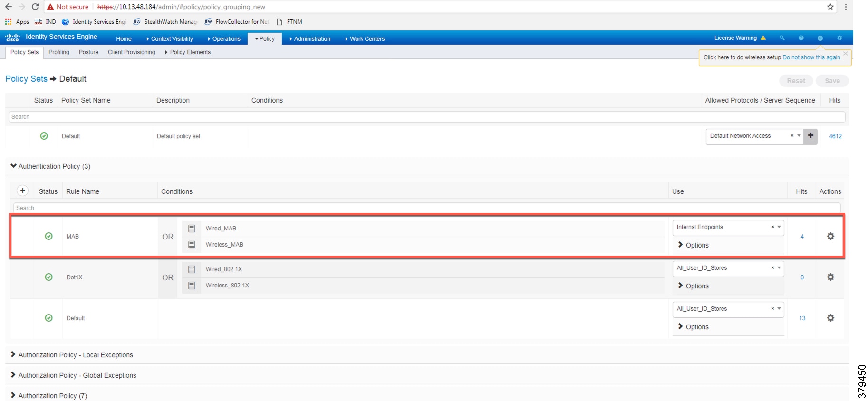The width and height of the screenshot is (868, 401).
Task: Expand Options under Default rule
Action: point(693,327)
